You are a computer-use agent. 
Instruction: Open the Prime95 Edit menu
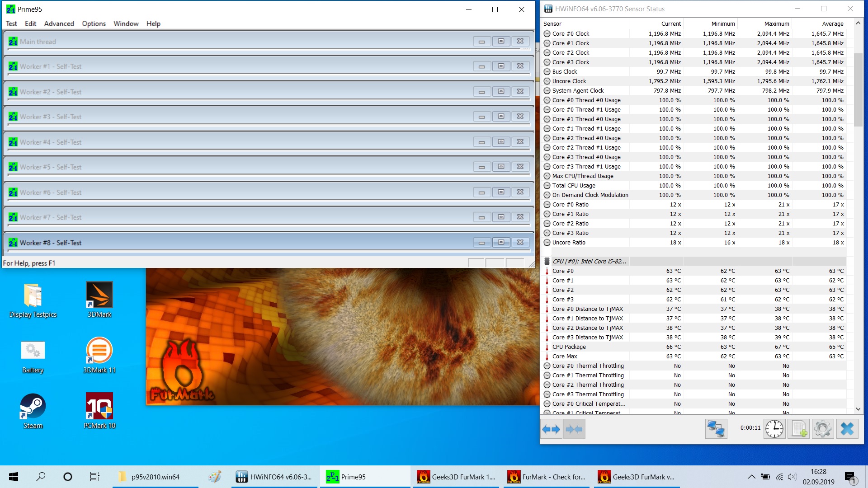31,23
